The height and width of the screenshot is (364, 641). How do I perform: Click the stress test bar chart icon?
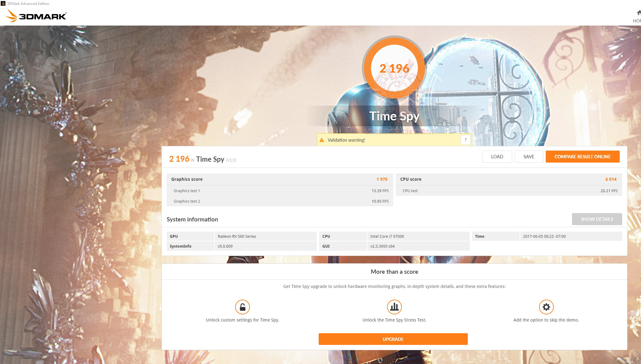coord(394,307)
